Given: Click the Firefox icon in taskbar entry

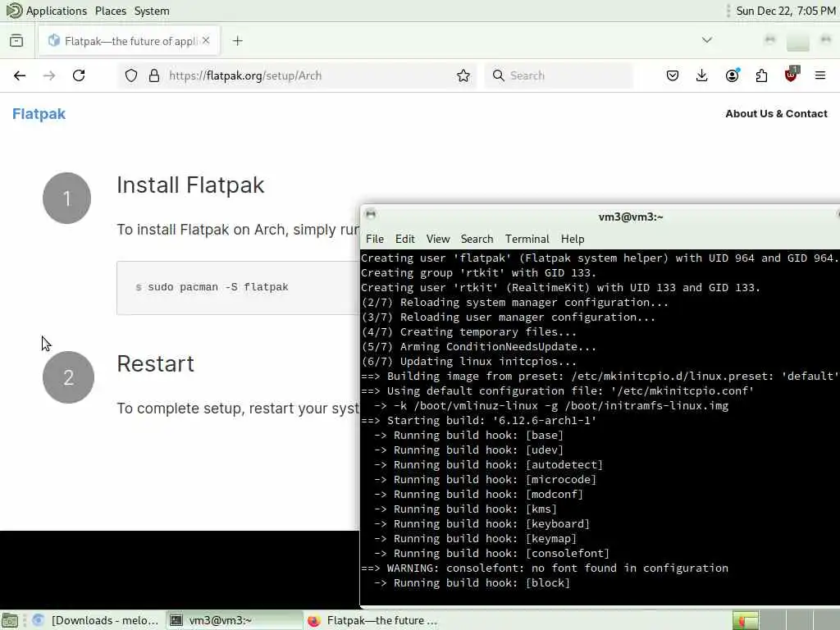Looking at the screenshot, I should [314, 621].
